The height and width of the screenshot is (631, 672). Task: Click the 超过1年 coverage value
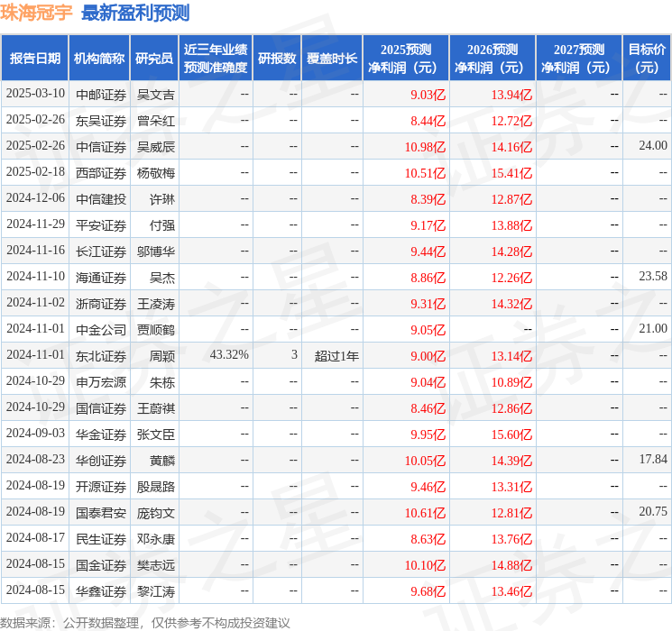tap(336, 356)
